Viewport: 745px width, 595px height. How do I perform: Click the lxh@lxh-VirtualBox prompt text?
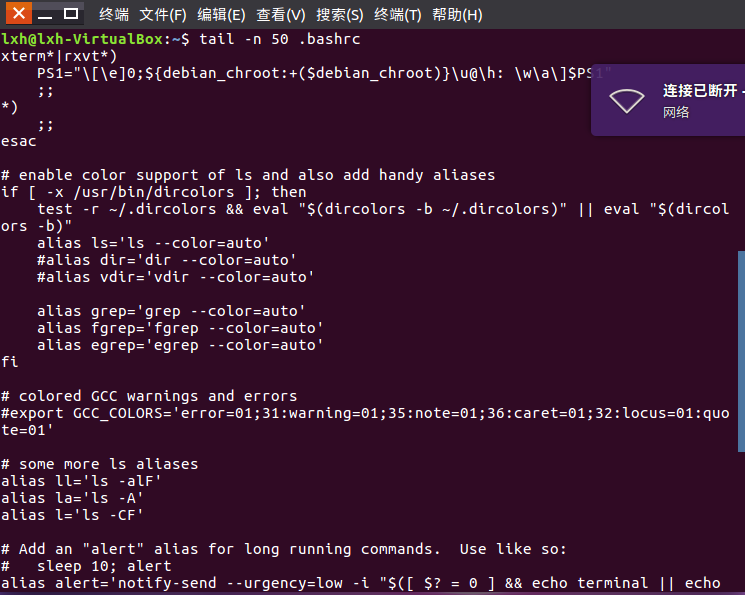(82, 39)
